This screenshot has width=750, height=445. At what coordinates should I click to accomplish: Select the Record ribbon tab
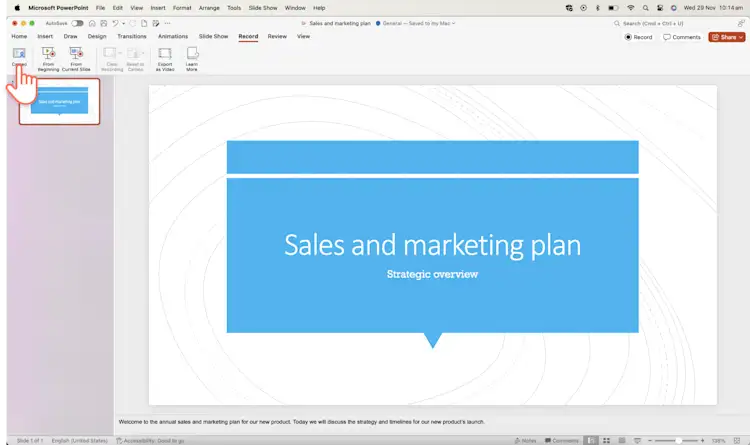pos(248,36)
